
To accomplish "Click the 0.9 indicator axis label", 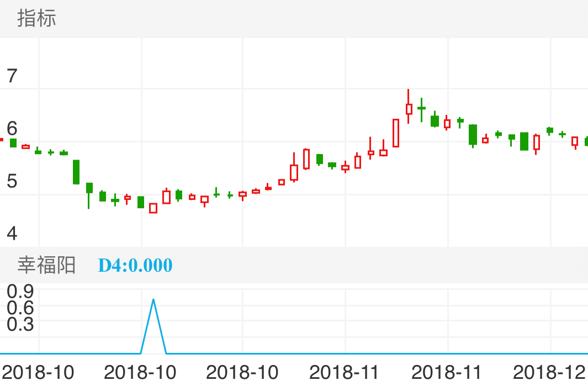I will (x=20, y=290).
